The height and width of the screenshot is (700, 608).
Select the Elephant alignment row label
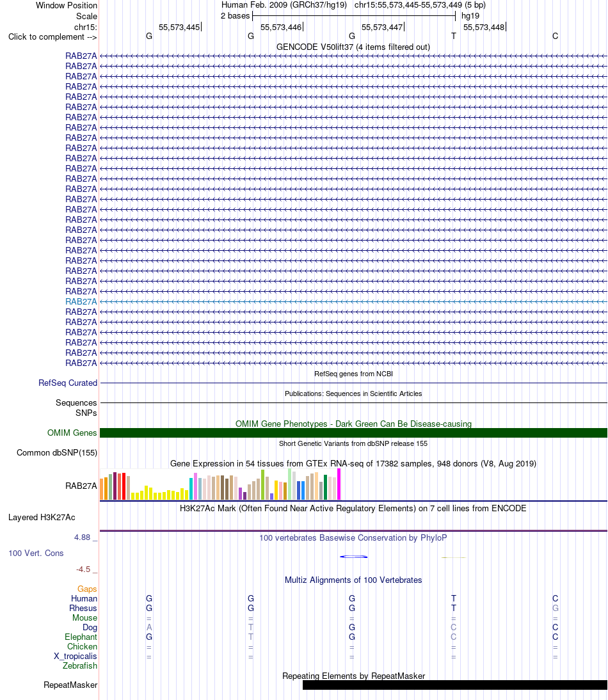[81, 637]
